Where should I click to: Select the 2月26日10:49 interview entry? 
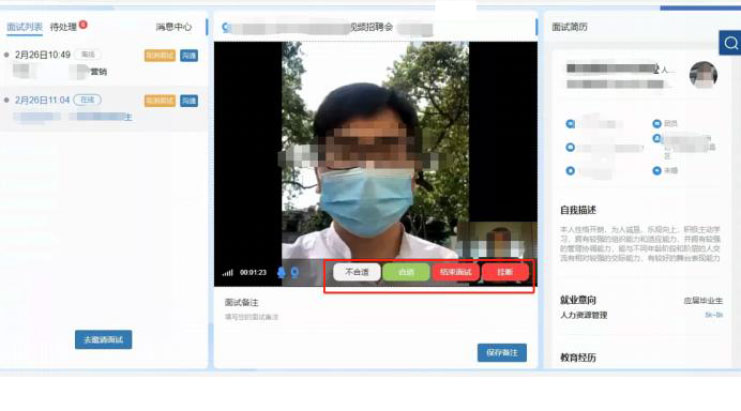(x=103, y=63)
